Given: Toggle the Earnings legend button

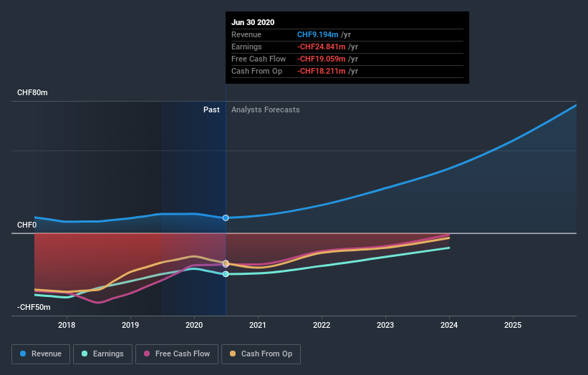Looking at the screenshot, I should tap(102, 354).
